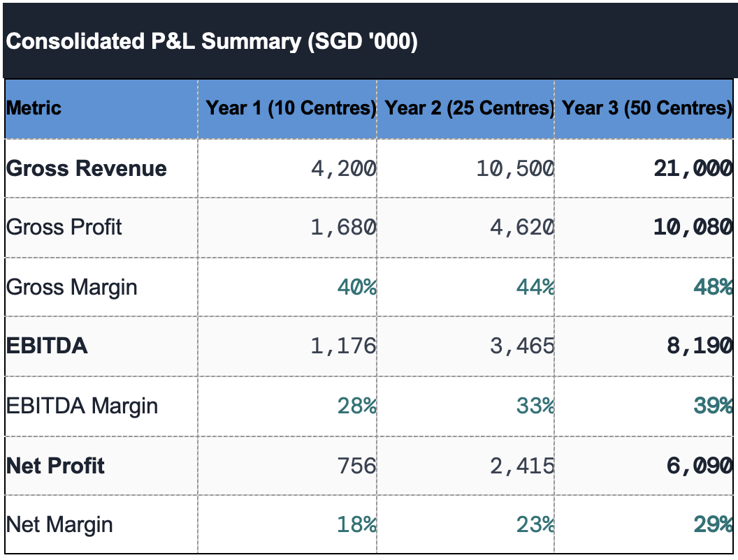This screenshot has width=738, height=560.
Task: Click the EBITDA Margin row label
Action: click(82, 406)
